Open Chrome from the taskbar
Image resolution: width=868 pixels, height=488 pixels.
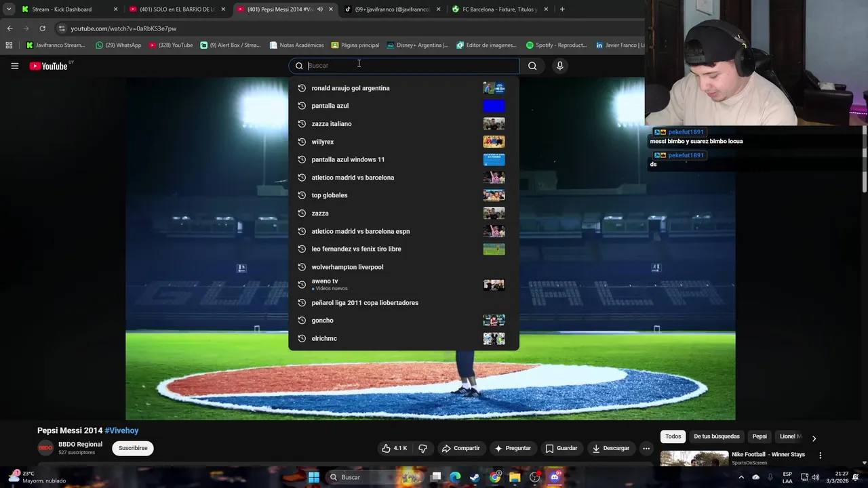[x=495, y=477]
